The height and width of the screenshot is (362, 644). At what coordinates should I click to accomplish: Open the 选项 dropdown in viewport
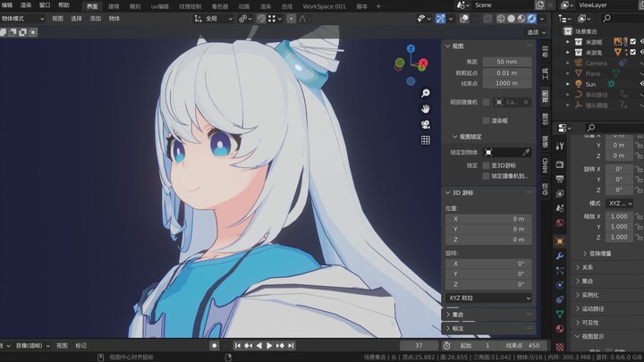click(537, 32)
